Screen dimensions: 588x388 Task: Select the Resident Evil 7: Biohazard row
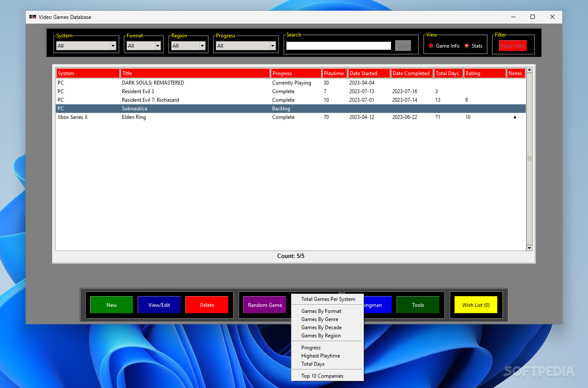click(x=291, y=100)
